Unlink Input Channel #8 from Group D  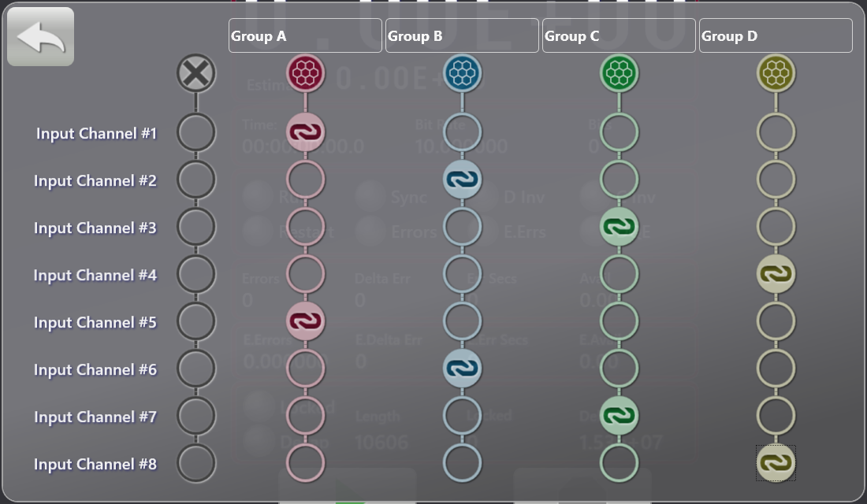coord(776,463)
